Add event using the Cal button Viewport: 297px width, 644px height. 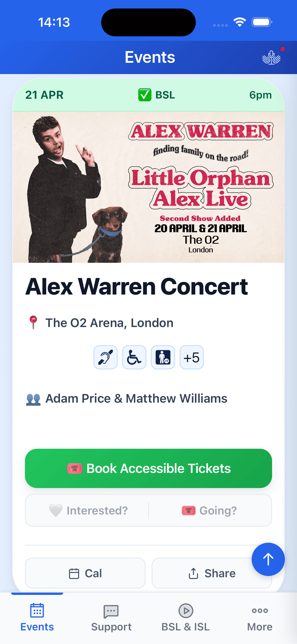(85, 573)
